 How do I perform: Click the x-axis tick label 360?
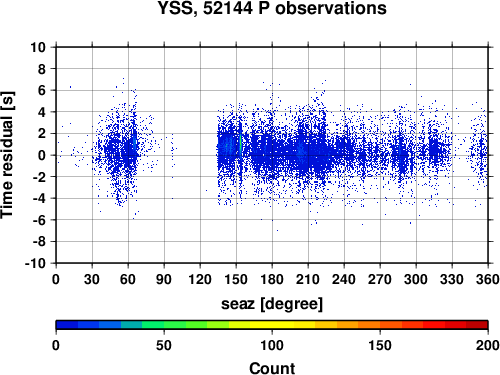tap(488, 279)
